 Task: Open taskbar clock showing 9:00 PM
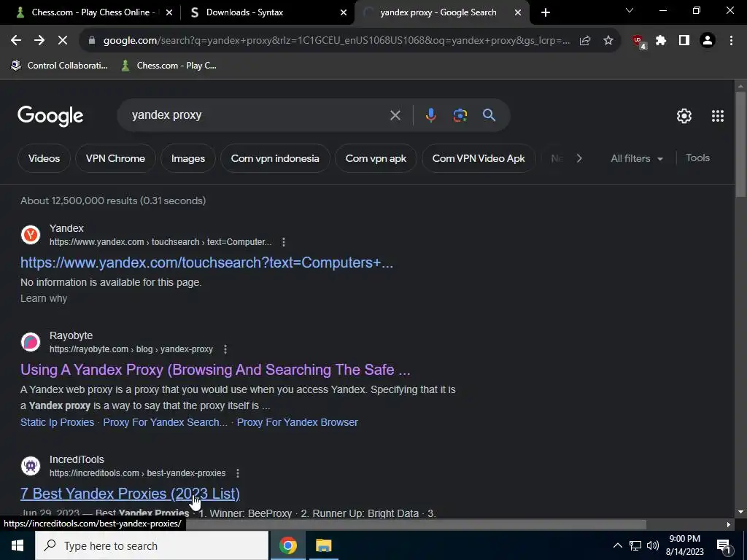pos(684,545)
